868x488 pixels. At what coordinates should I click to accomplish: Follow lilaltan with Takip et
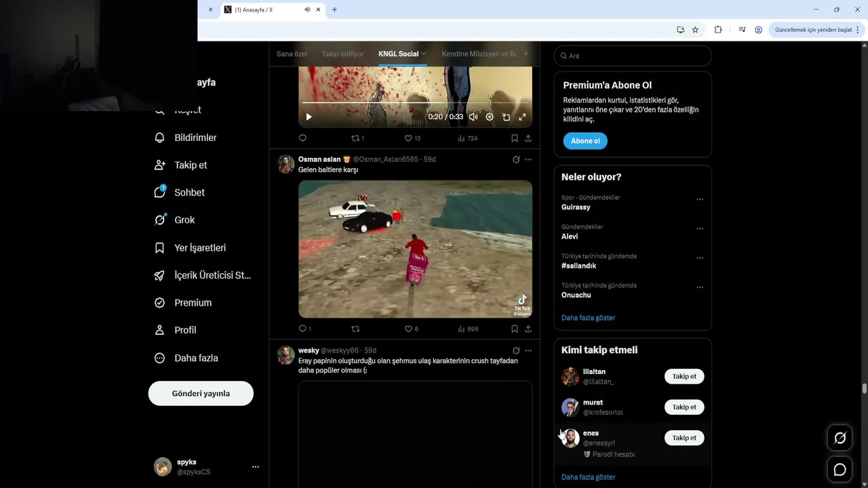click(x=684, y=376)
